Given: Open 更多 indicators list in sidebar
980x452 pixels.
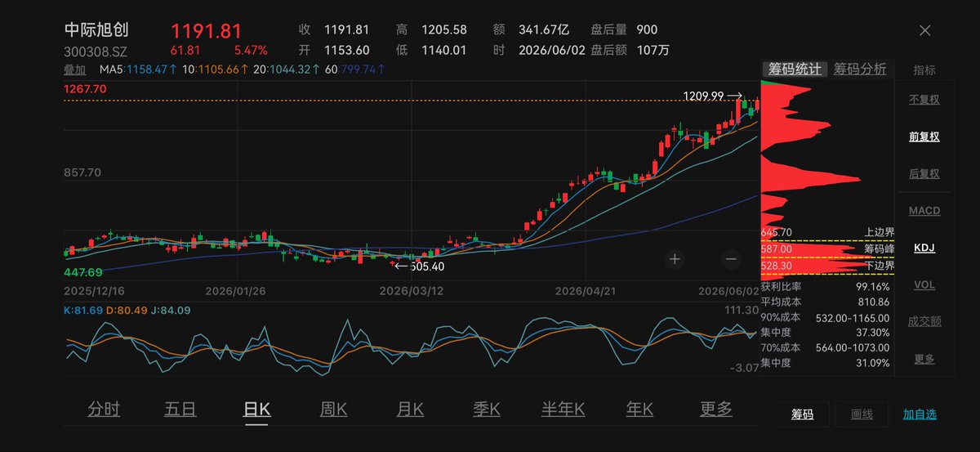Looking at the screenshot, I should click(x=924, y=358).
